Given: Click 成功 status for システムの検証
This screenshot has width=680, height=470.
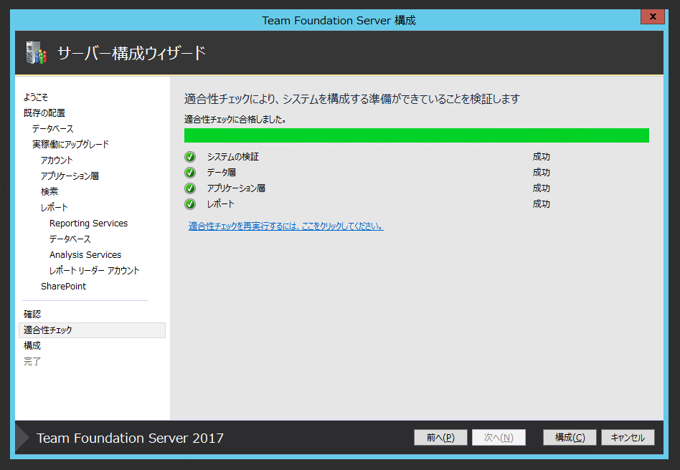Looking at the screenshot, I should click(541, 157).
